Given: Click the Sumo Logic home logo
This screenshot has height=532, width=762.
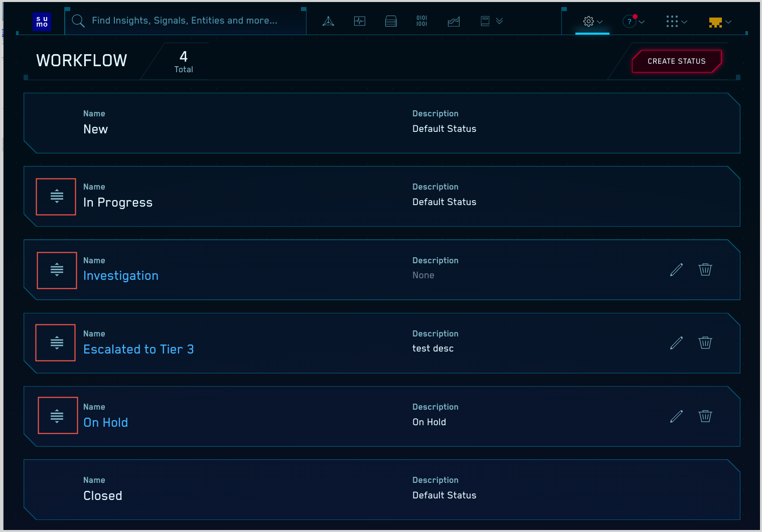Looking at the screenshot, I should point(42,22).
